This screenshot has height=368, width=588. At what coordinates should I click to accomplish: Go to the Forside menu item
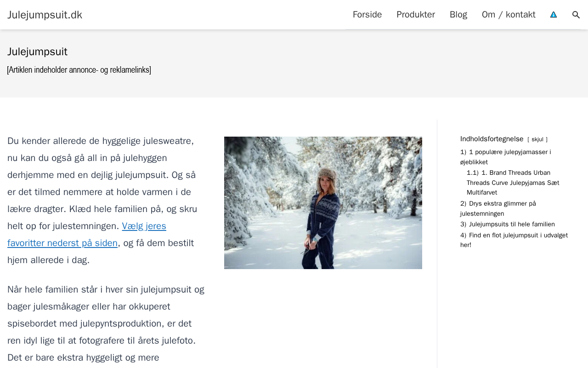pyautogui.click(x=367, y=15)
